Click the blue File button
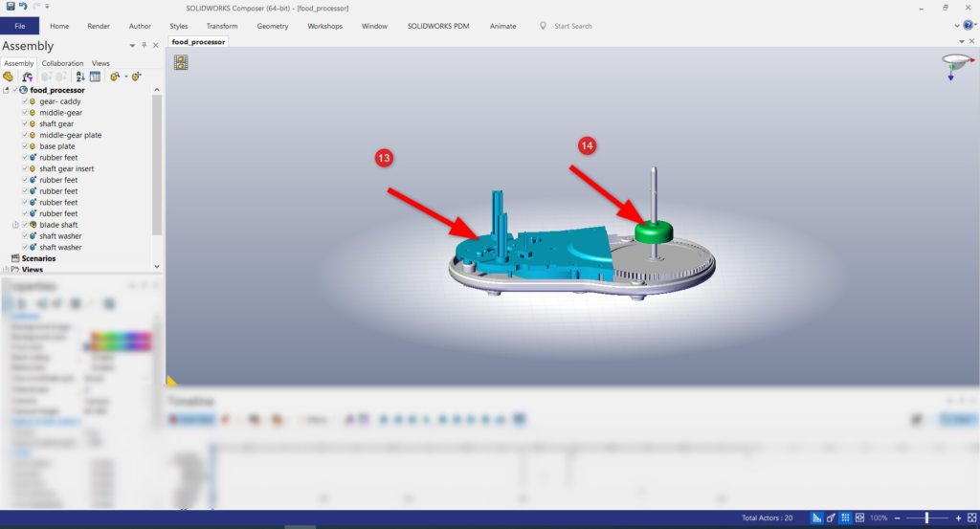Screen dimensions: 980x529 tap(20, 26)
